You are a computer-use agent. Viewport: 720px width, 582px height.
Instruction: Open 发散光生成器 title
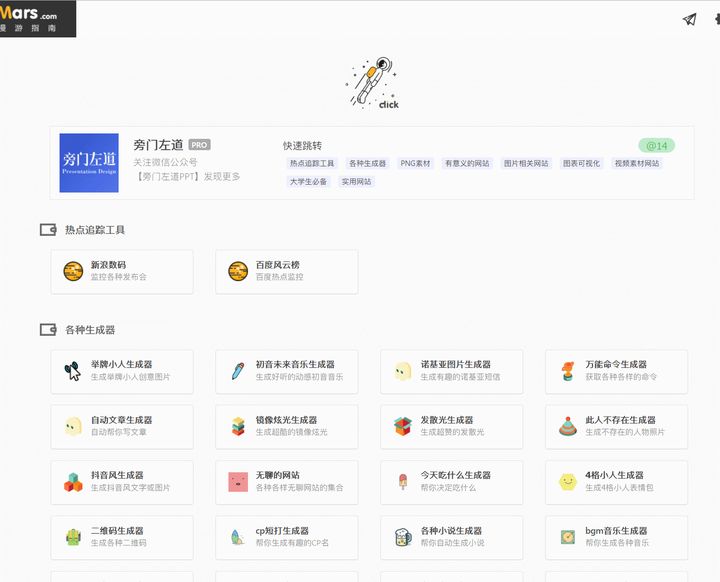[x=447, y=420]
